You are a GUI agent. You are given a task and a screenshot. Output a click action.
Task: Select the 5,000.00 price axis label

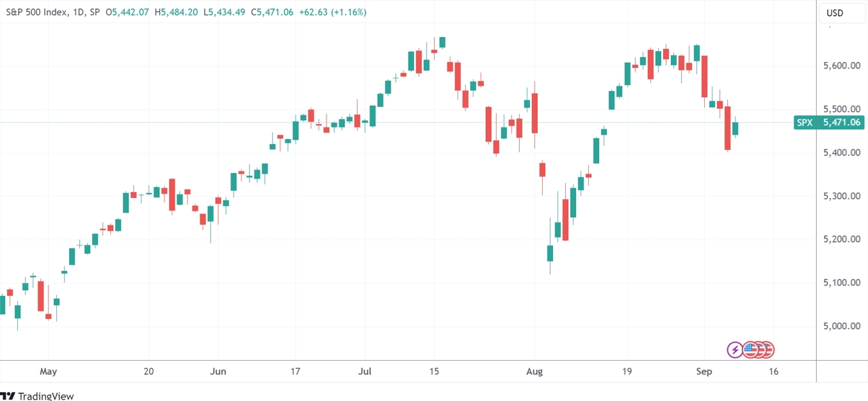[x=840, y=326]
